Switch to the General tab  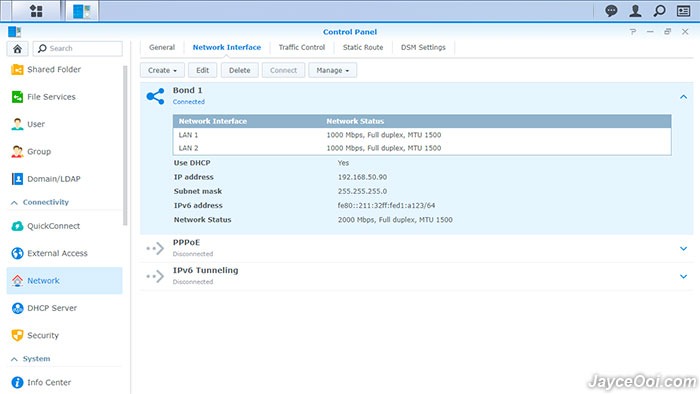click(162, 47)
